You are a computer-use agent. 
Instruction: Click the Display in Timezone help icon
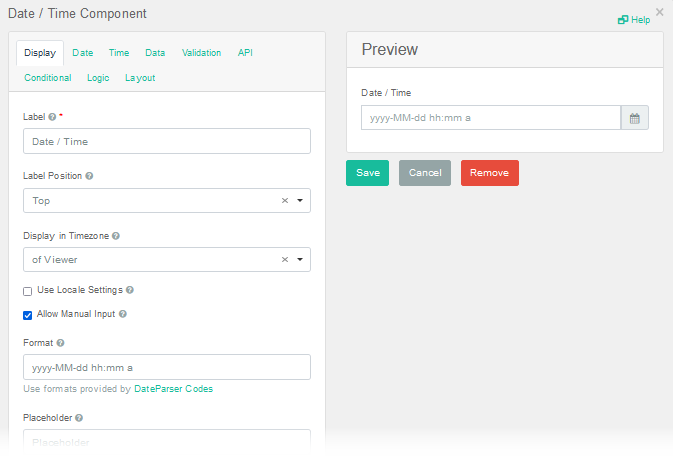[x=116, y=236]
